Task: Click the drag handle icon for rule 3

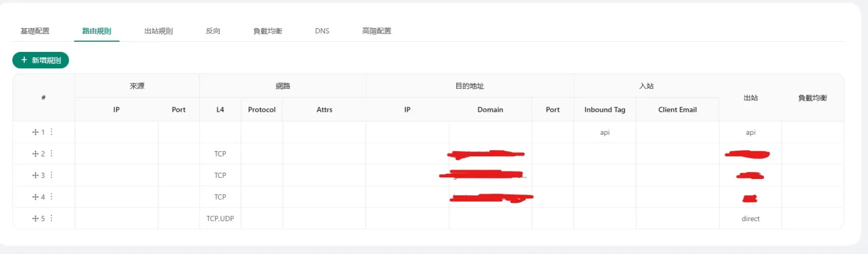Action: click(x=35, y=176)
